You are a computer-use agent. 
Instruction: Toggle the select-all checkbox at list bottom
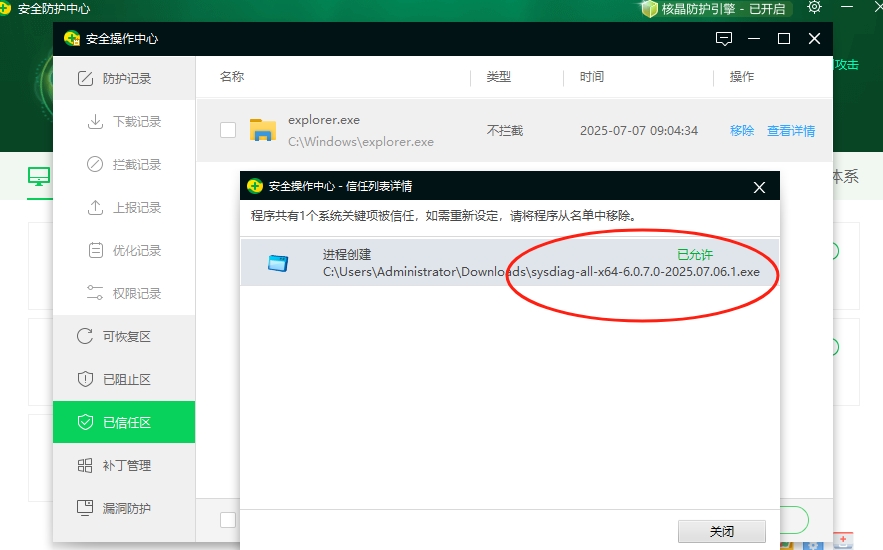coord(228,520)
